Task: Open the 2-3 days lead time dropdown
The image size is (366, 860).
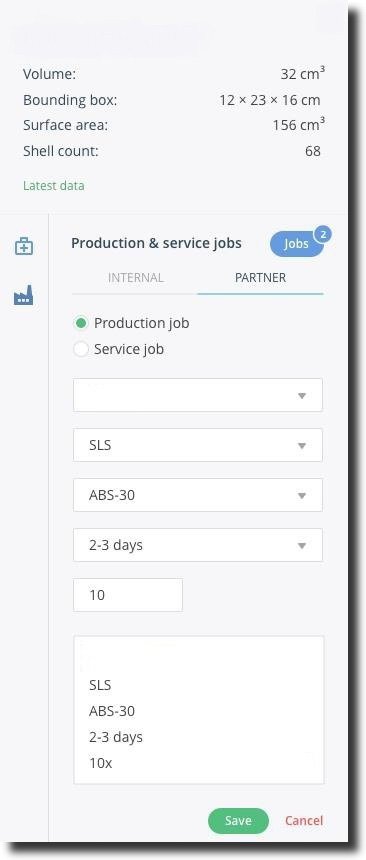Action: pos(198,545)
